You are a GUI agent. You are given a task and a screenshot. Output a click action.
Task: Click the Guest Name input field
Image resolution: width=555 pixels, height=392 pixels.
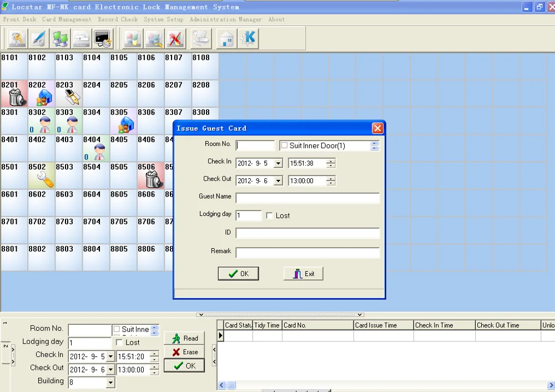[x=307, y=198]
